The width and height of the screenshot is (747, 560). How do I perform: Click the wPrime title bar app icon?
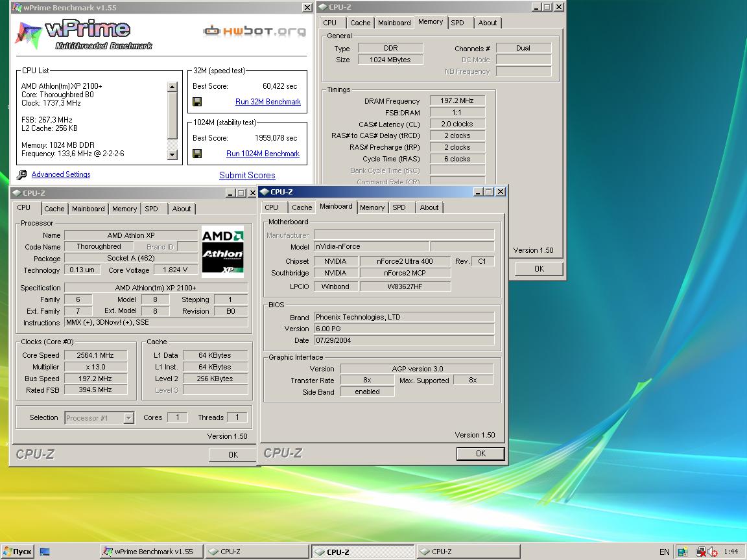[x=17, y=7]
